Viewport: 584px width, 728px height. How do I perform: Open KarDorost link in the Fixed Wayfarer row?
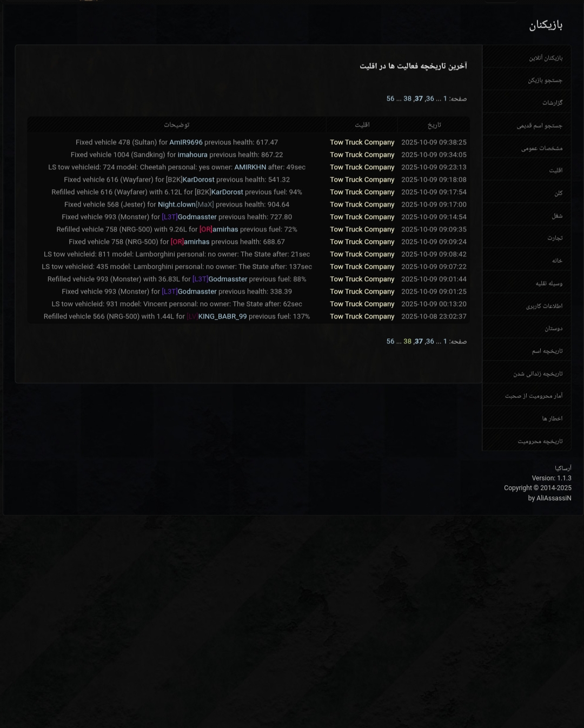(198, 180)
